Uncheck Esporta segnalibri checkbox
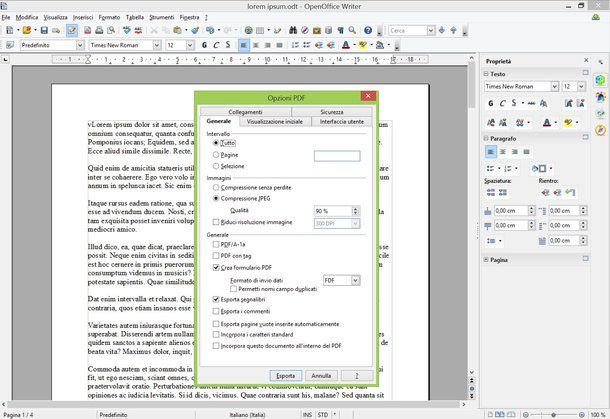Image resolution: width=610 pixels, height=419 pixels. click(216, 300)
